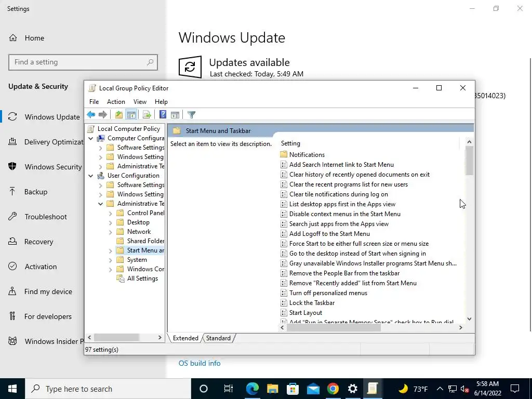Click the tree pane horizontal scrollbar thumb
This screenshot has width=532, height=399.
(116, 338)
